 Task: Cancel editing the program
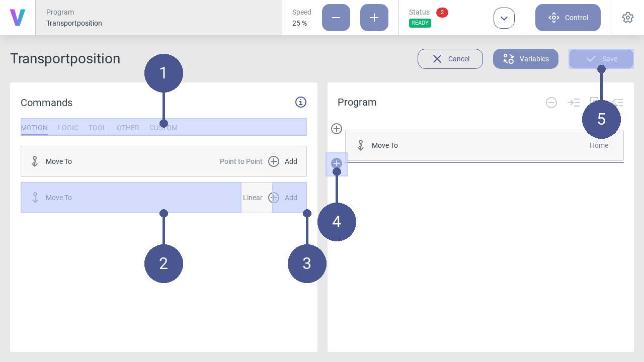click(x=450, y=59)
